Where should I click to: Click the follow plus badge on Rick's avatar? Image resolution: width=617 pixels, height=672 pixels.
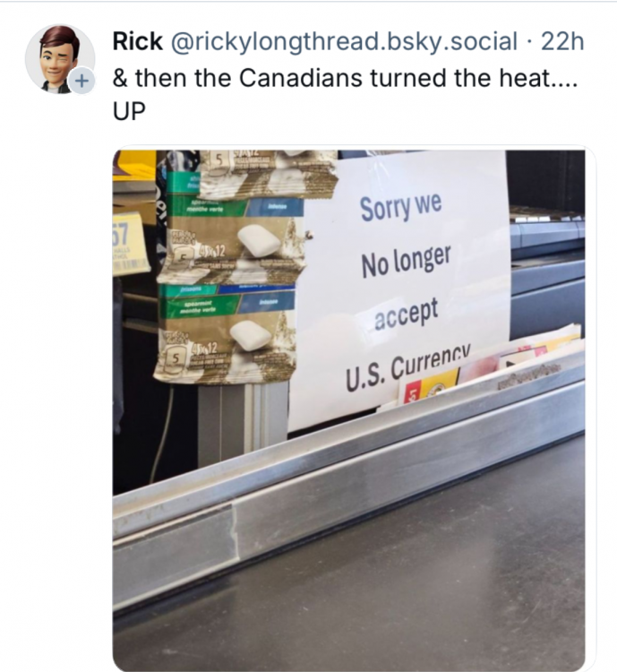click(80, 80)
